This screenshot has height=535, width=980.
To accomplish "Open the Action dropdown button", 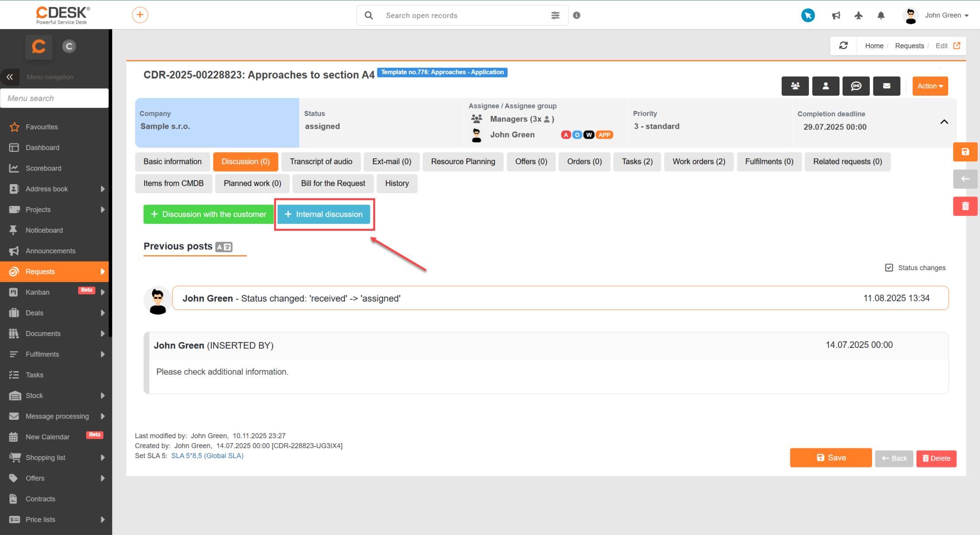I will pos(930,86).
